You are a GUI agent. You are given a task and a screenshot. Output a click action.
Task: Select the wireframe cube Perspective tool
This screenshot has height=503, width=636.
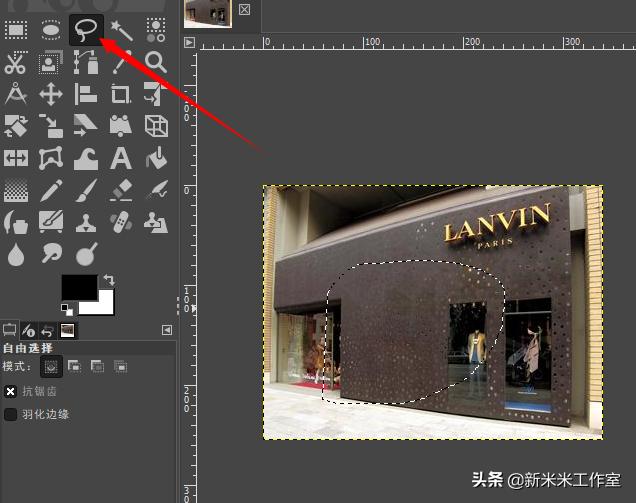[156, 126]
